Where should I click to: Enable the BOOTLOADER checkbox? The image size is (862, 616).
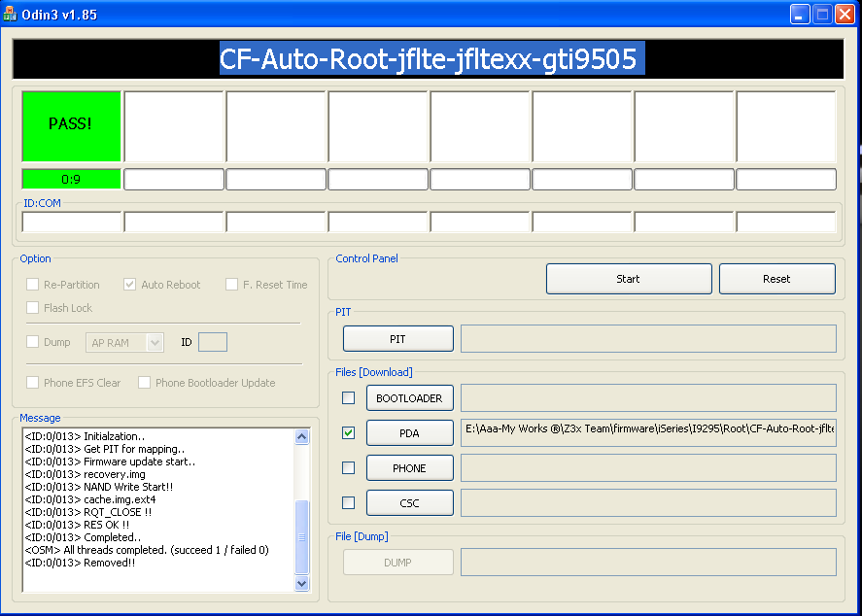pos(348,397)
